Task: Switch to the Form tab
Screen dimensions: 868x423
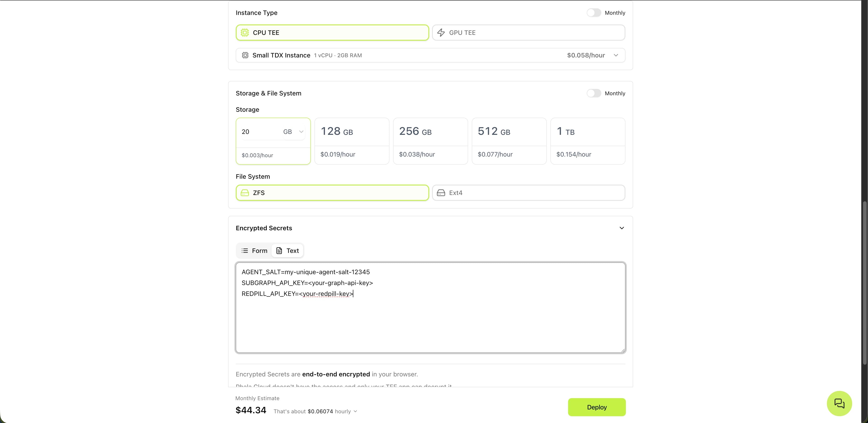Action: [254, 251]
